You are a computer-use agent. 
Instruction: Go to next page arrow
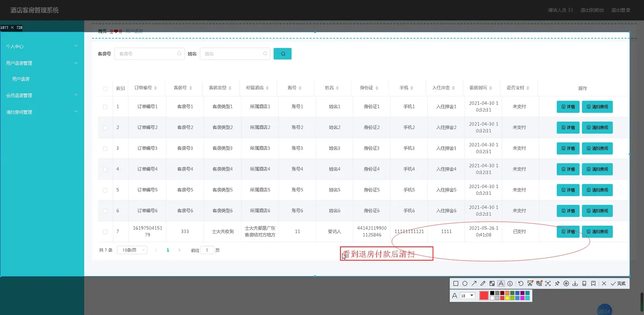click(179, 250)
